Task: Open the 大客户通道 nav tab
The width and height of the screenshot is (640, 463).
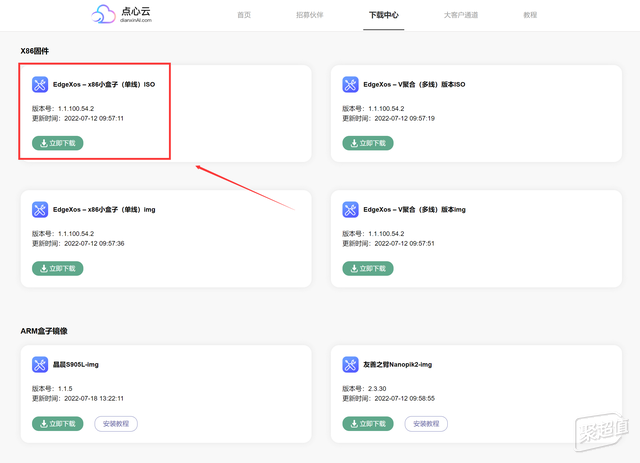Action: 461,15
